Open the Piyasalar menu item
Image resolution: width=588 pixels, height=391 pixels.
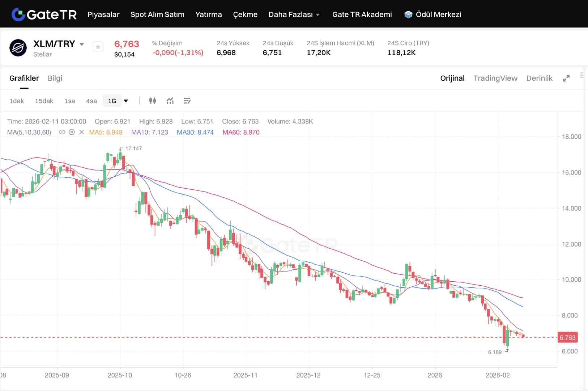pos(103,14)
